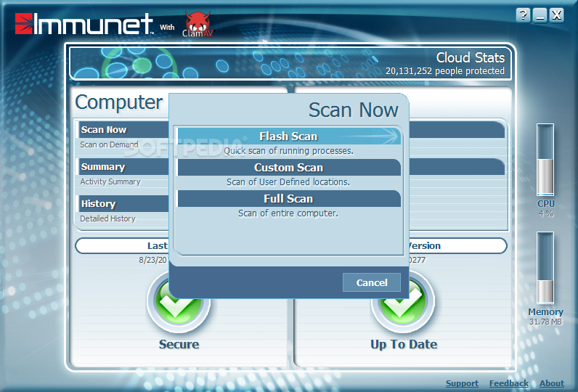Image resolution: width=578 pixels, height=392 pixels.
Task: Click the Immunet logo
Action: click(x=84, y=24)
